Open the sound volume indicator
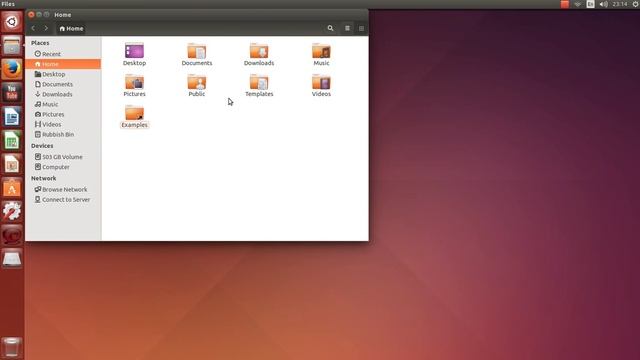This screenshot has width=640, height=360. point(604,4)
